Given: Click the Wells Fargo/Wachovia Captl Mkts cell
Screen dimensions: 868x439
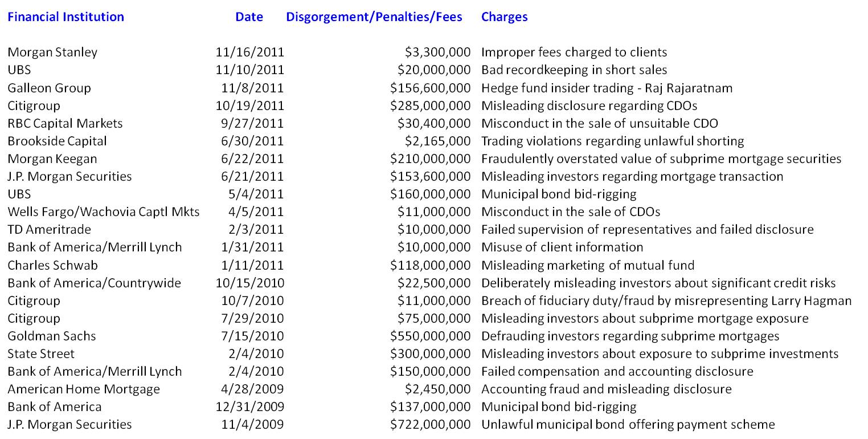Looking at the screenshot, I should click(103, 212).
